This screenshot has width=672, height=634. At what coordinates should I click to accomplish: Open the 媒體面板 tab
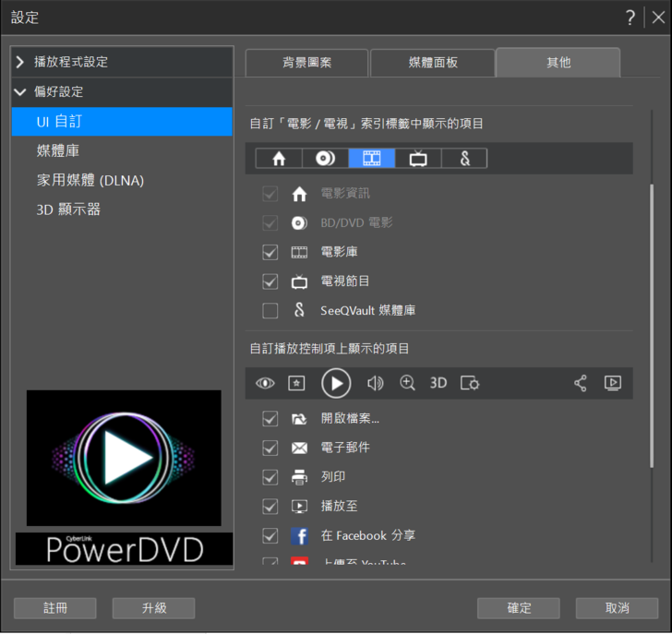click(432, 63)
